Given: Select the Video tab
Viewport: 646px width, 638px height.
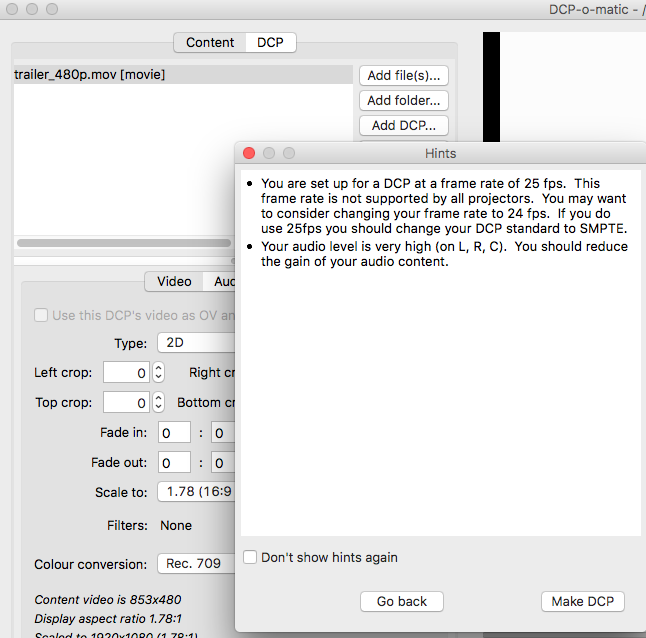Looking at the screenshot, I should click(x=174, y=282).
